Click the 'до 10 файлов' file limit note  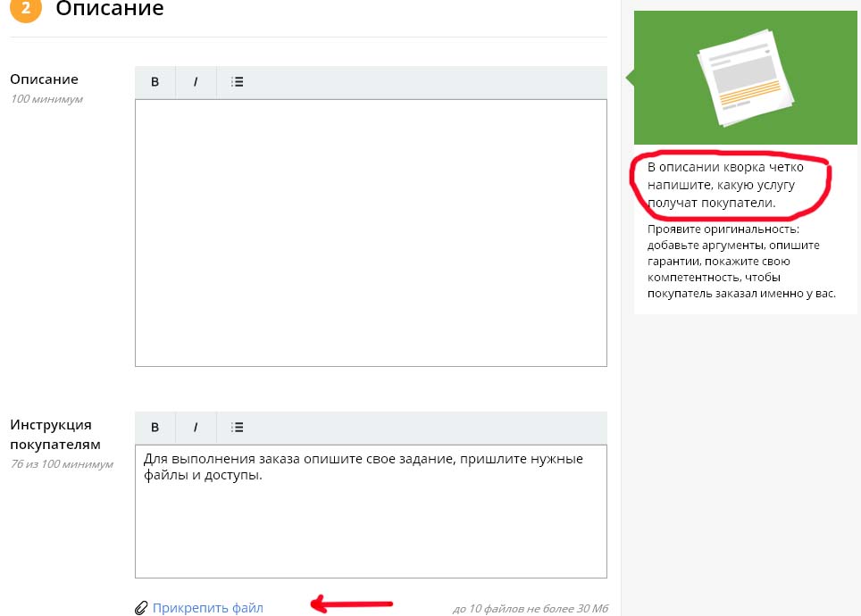(x=530, y=609)
